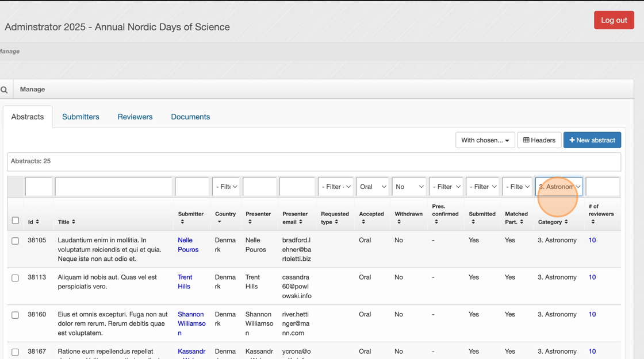The image size is (644, 359).
Task: Sort by Presenter email column
Action: tap(301, 222)
